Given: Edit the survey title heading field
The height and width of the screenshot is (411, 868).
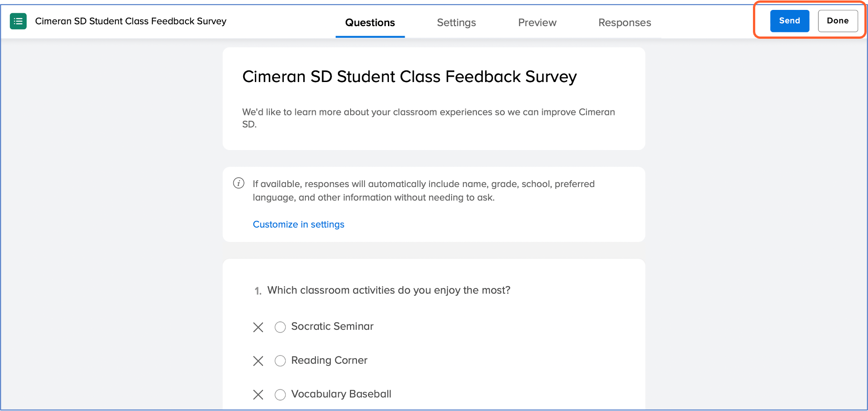Looking at the screenshot, I should point(409,77).
